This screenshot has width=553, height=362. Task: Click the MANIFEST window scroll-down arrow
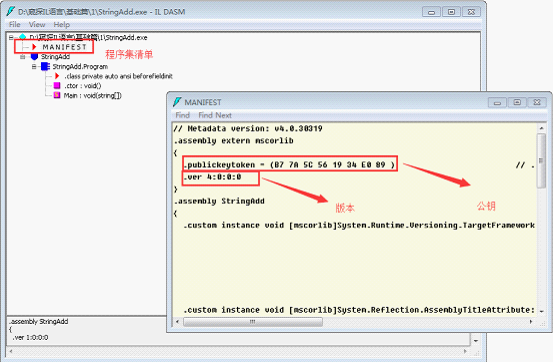pos(541,311)
